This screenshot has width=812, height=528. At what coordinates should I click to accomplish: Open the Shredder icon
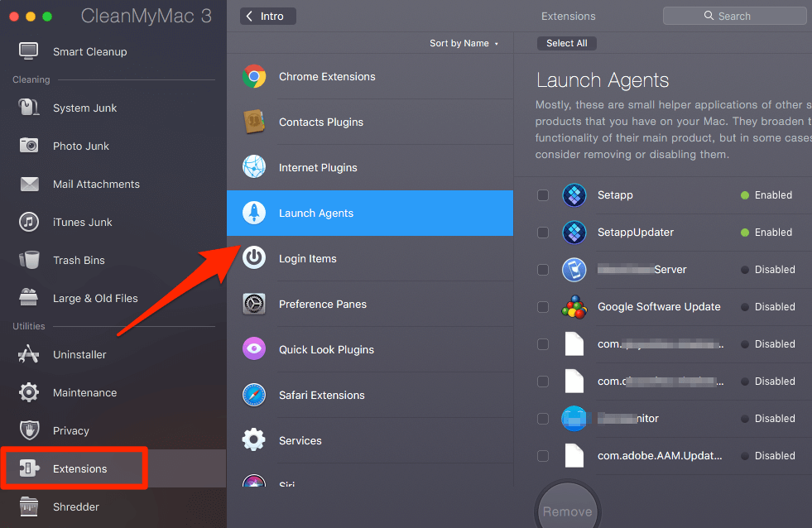pos(29,506)
